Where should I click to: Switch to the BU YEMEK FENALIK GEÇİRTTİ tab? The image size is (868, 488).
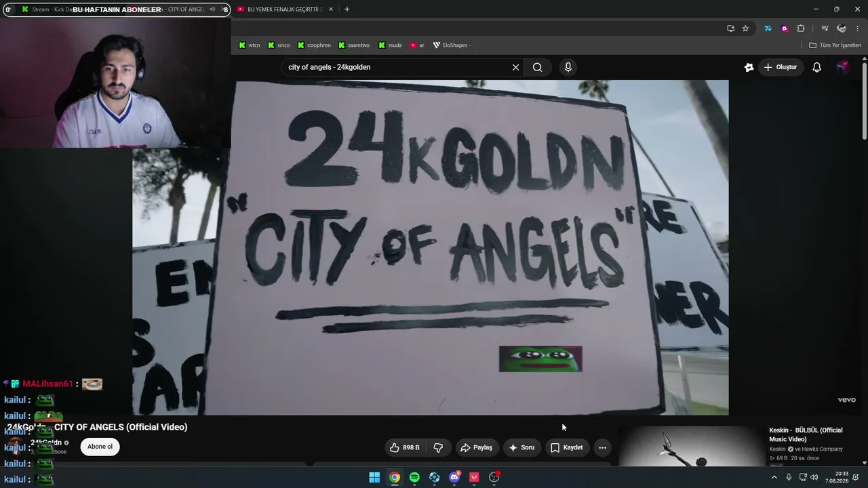tap(284, 9)
